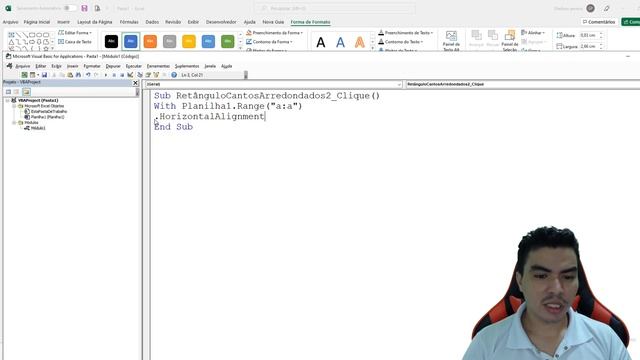Screen dimensions: 640x360
Task: Click the Paste icon in VBA toolbar
Action: click(70, 75)
